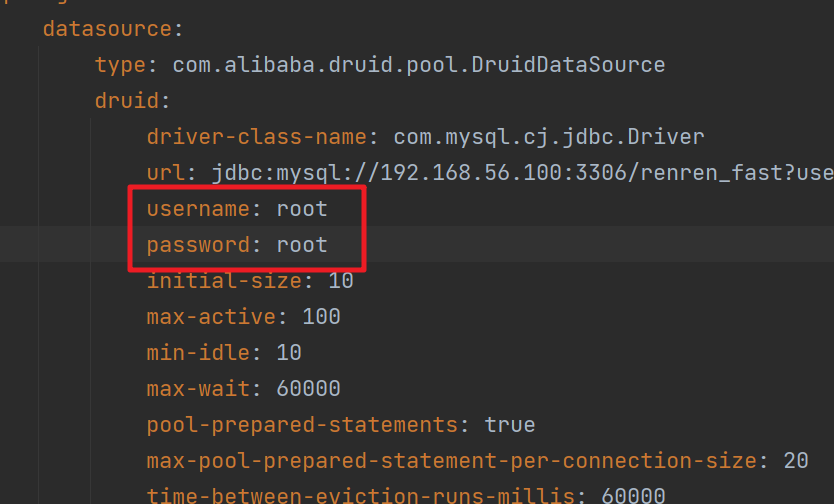Click the max-active value 100

tap(321, 317)
